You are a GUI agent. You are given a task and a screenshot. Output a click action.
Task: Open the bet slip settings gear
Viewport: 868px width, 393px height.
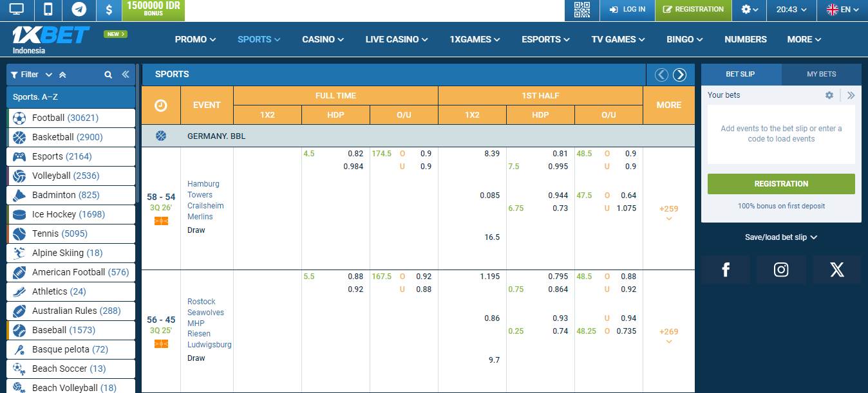(x=829, y=95)
